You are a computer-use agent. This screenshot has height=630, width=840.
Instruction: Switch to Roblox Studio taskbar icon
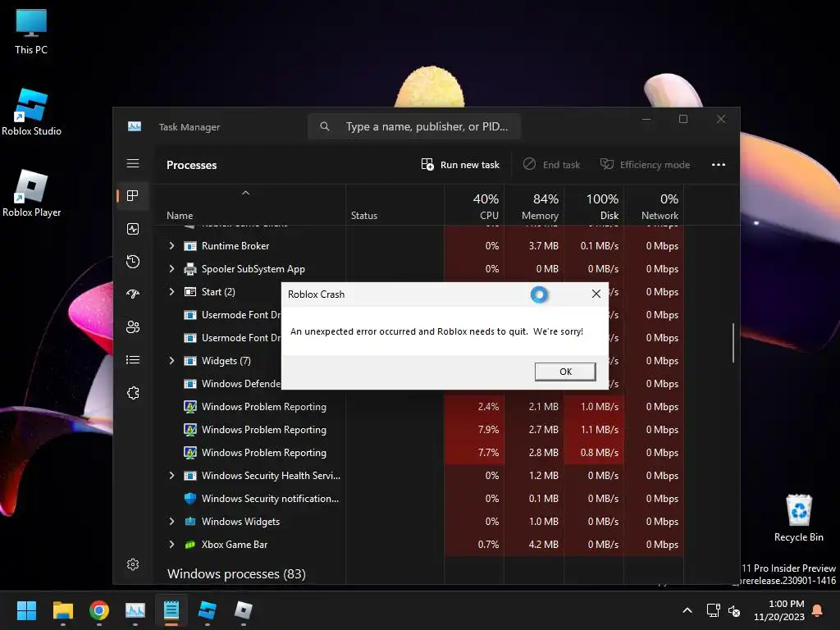point(208,610)
